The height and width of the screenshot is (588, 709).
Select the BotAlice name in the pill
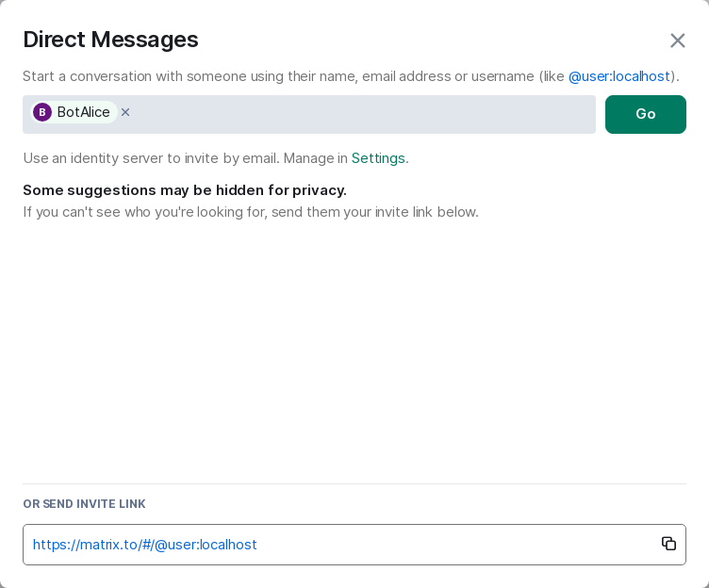click(83, 112)
